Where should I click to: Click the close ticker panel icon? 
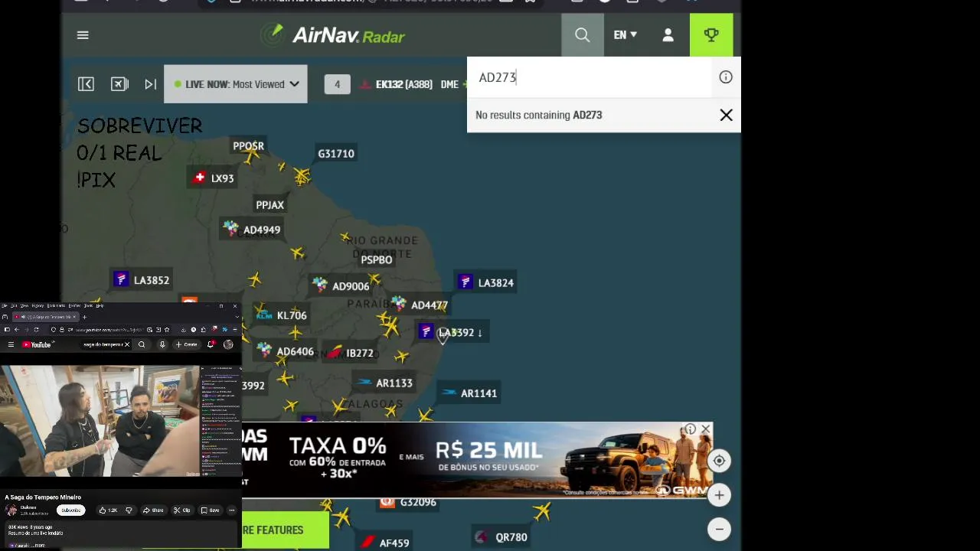(119, 84)
